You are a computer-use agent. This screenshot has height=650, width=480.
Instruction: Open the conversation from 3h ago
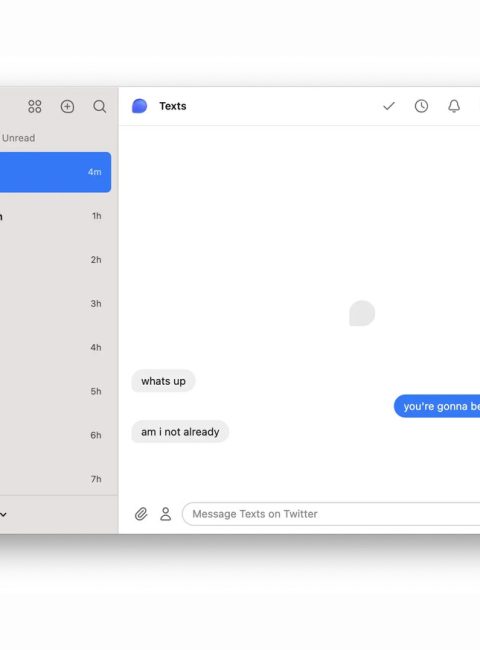click(56, 304)
